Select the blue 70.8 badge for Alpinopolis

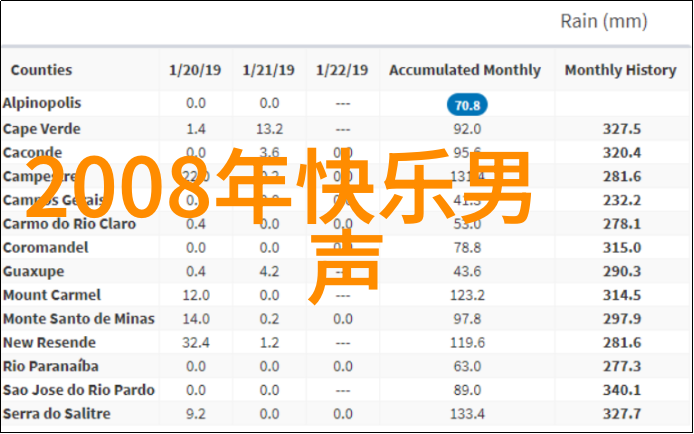[x=467, y=105]
